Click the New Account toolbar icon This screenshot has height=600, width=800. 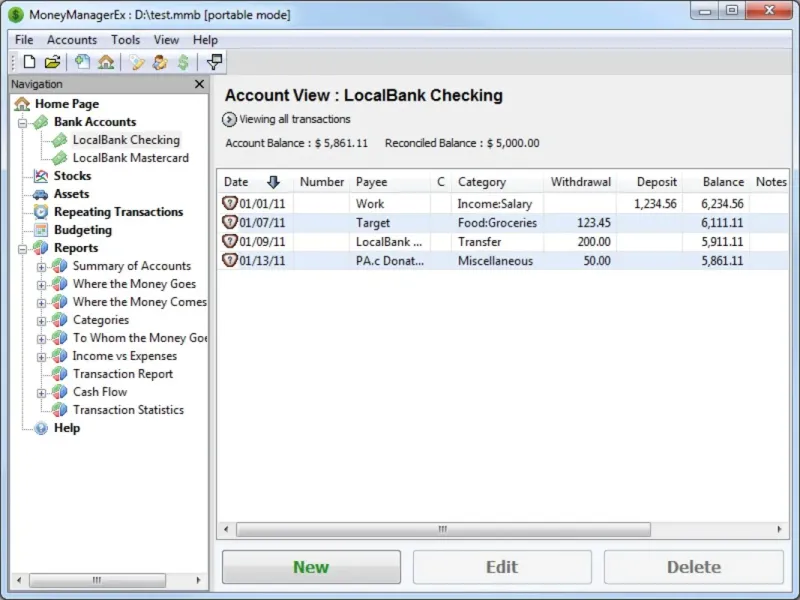82,62
